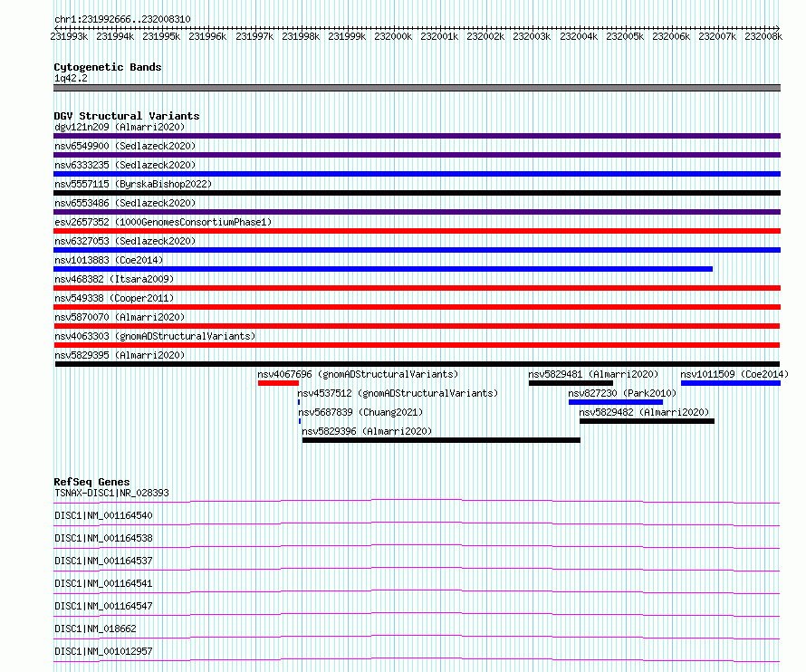Select nsv4067696 (gnomADStructuralVariants) label
The height and width of the screenshot is (672, 806).
[358, 374]
